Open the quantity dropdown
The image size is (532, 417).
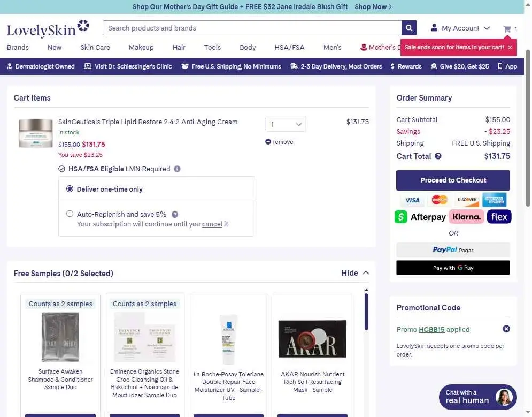286,124
